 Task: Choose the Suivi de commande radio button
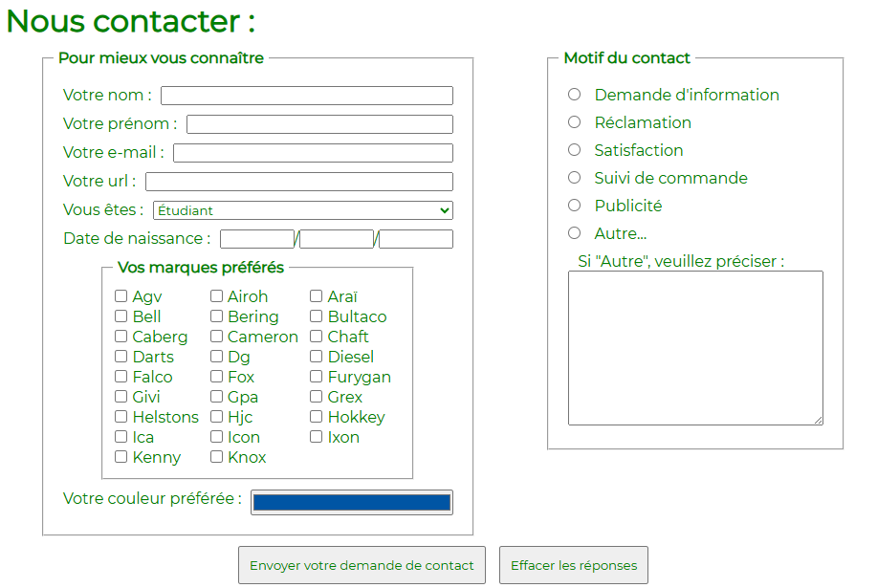coord(575,178)
